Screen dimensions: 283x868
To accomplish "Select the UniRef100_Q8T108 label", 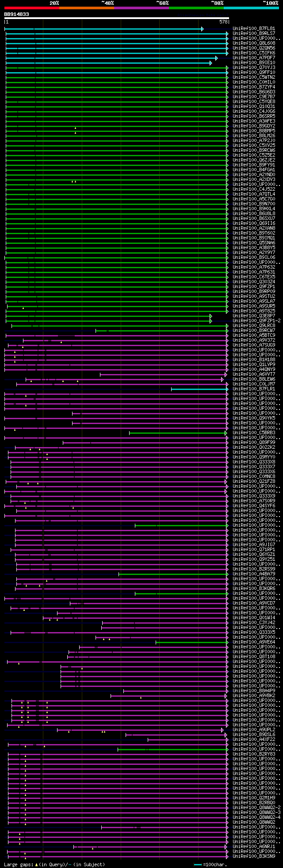I will [x=254, y=657].
